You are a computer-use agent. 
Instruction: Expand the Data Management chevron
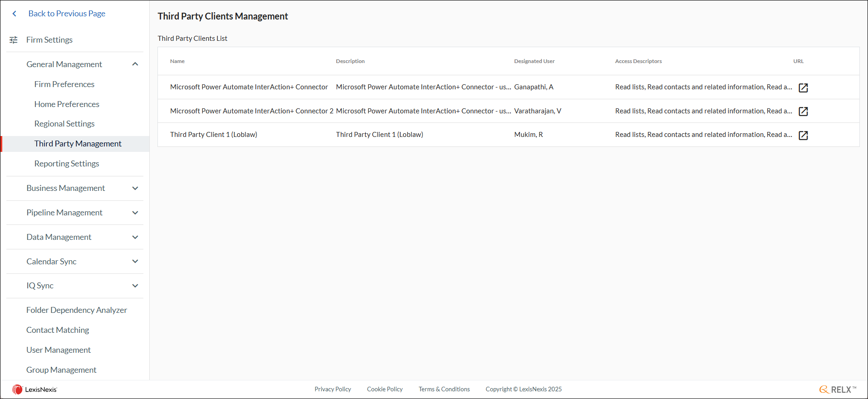[x=135, y=237]
